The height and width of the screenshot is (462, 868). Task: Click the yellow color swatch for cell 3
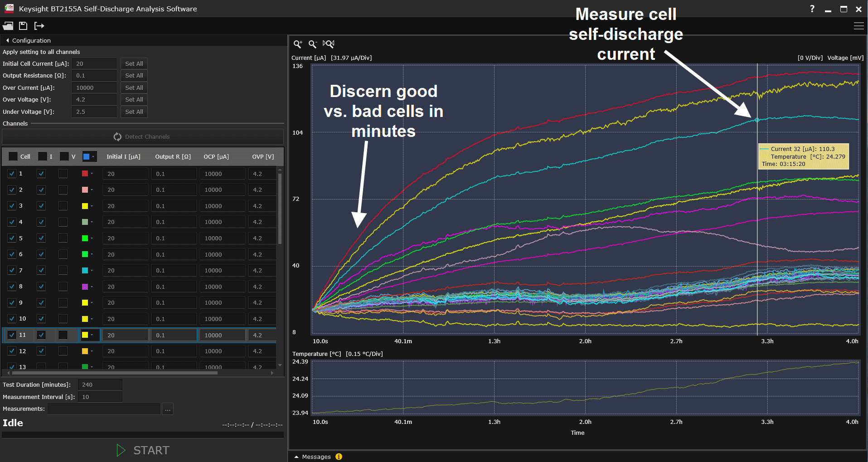pos(85,206)
